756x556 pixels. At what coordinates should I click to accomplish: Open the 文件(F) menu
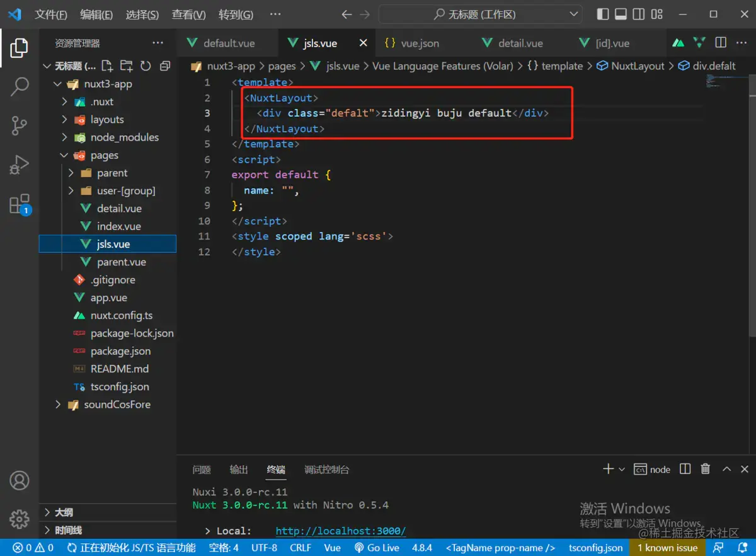(x=50, y=14)
